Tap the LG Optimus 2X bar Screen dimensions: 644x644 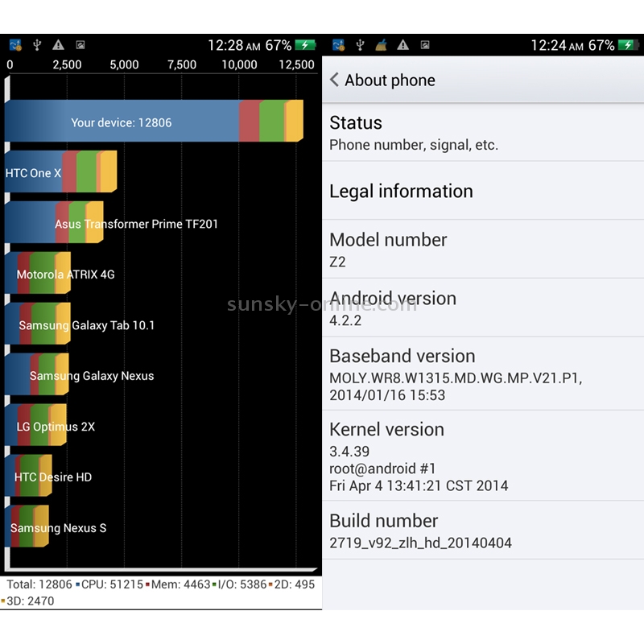(35, 426)
